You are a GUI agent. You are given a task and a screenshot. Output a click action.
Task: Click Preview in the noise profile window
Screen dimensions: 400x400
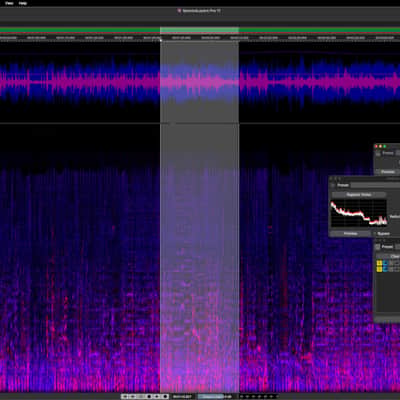tap(350, 234)
